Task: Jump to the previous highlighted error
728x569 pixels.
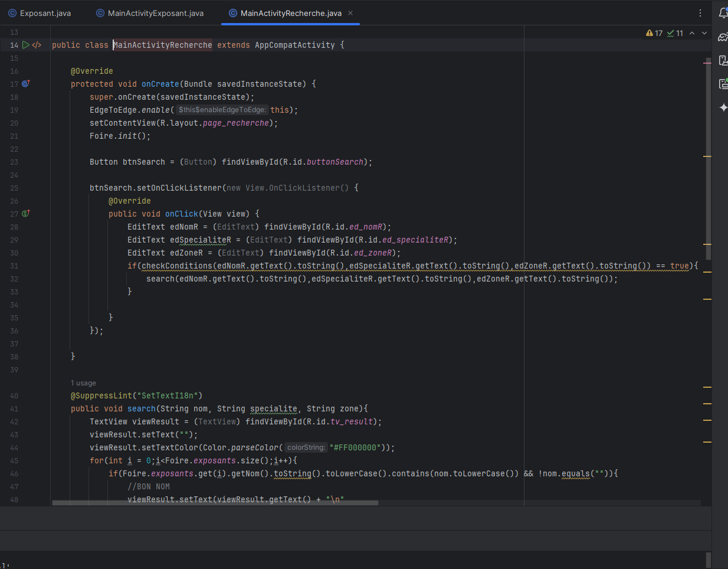Action: (692, 33)
